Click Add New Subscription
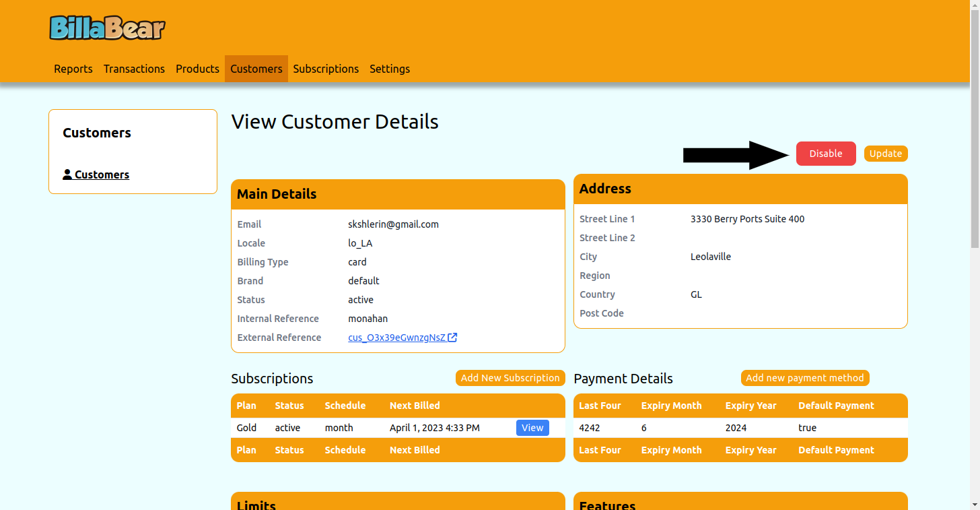Image resolution: width=980 pixels, height=510 pixels. pyautogui.click(x=510, y=378)
